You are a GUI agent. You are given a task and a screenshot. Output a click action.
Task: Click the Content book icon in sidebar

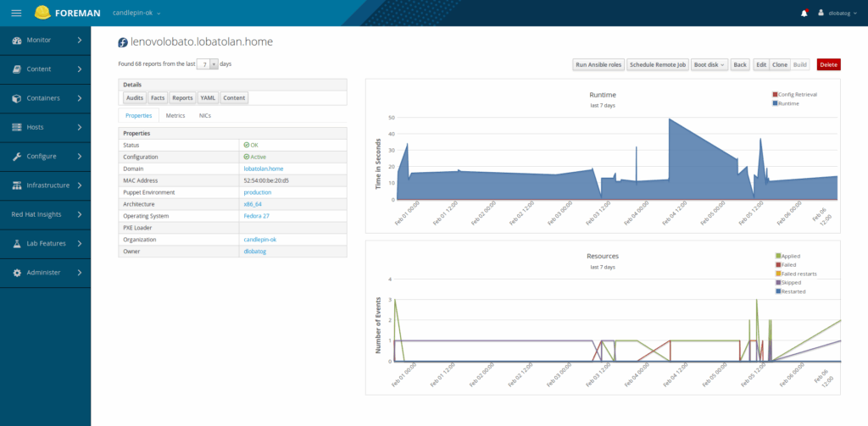click(17, 69)
